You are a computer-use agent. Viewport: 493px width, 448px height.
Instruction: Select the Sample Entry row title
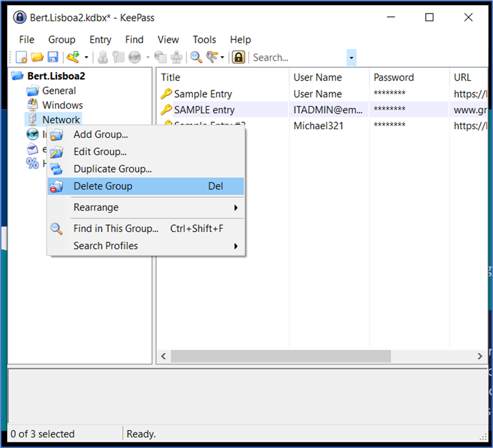203,94
